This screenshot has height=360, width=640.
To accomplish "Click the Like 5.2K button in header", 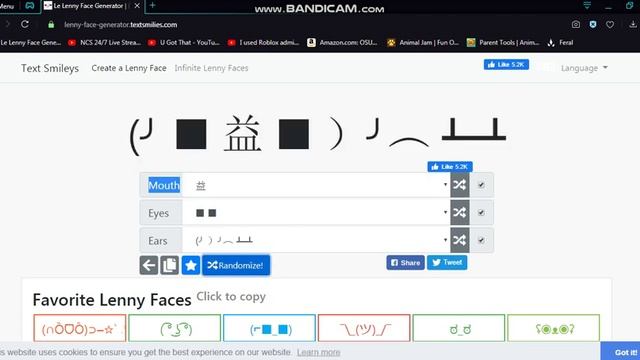I will [x=506, y=64].
